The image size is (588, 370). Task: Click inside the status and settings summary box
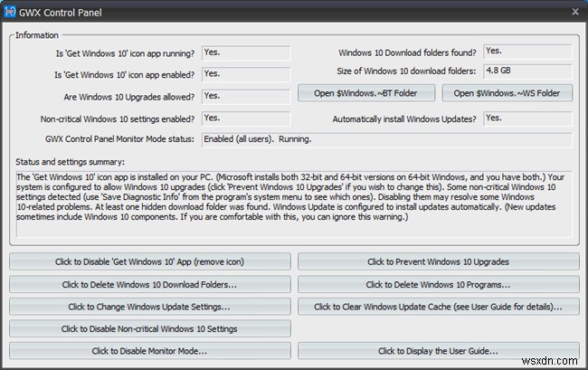click(x=294, y=204)
